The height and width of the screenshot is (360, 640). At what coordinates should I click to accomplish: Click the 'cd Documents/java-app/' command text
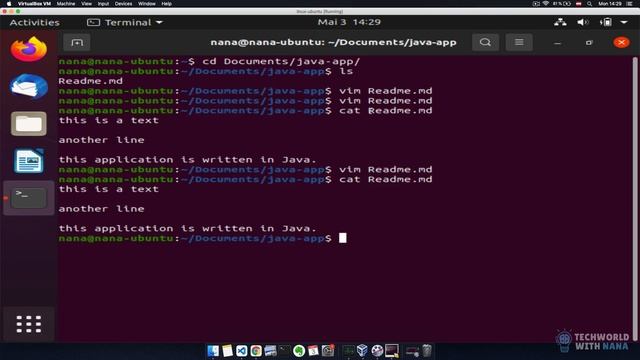[x=281, y=62]
